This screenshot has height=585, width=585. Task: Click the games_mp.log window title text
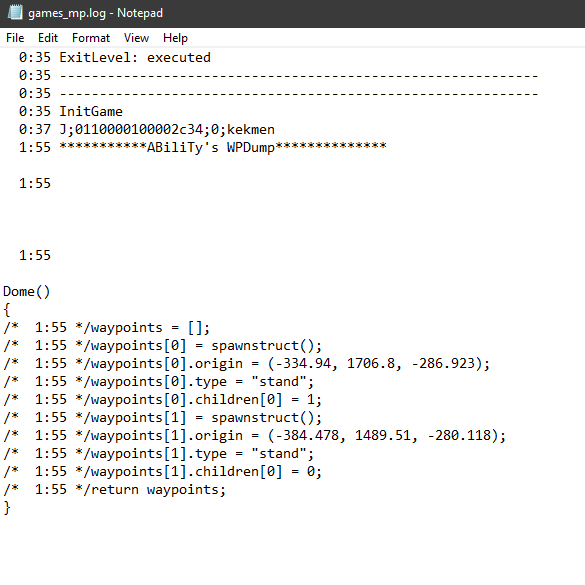pos(96,13)
